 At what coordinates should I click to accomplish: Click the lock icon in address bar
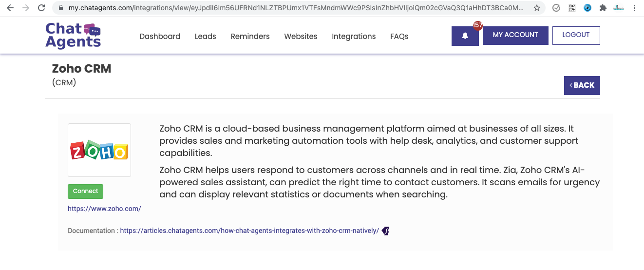click(61, 8)
